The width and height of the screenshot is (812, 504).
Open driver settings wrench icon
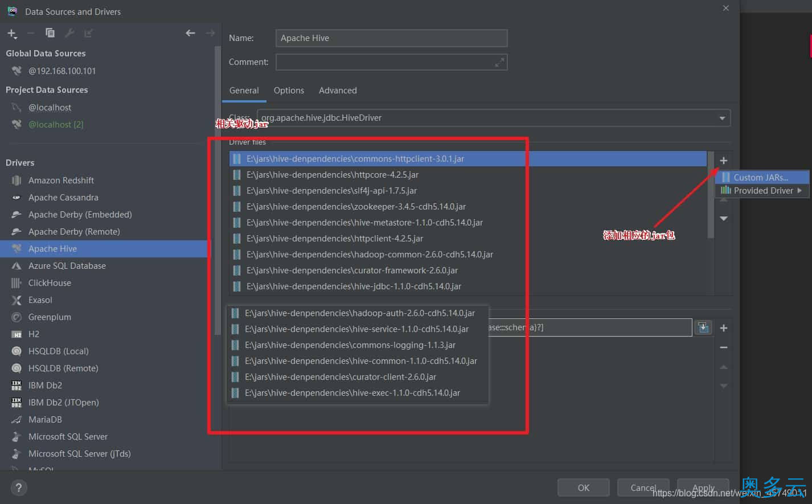[69, 33]
